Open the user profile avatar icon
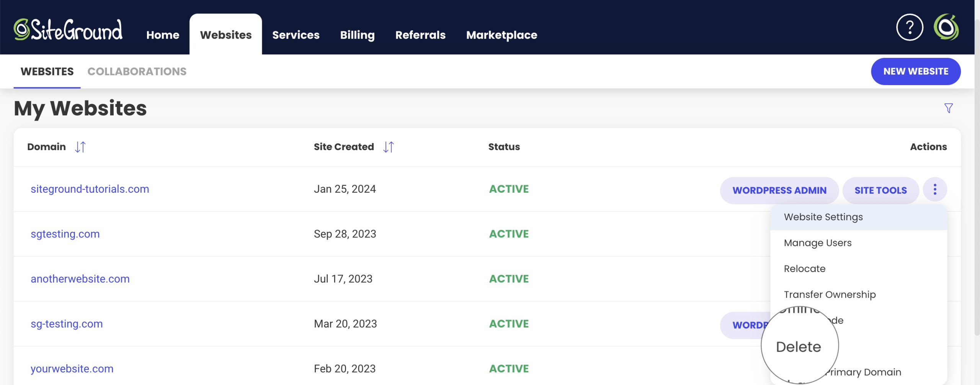Image resolution: width=980 pixels, height=385 pixels. 946,27
